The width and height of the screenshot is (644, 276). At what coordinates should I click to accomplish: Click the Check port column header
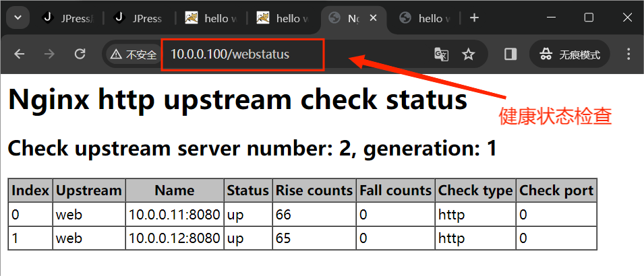coord(556,191)
